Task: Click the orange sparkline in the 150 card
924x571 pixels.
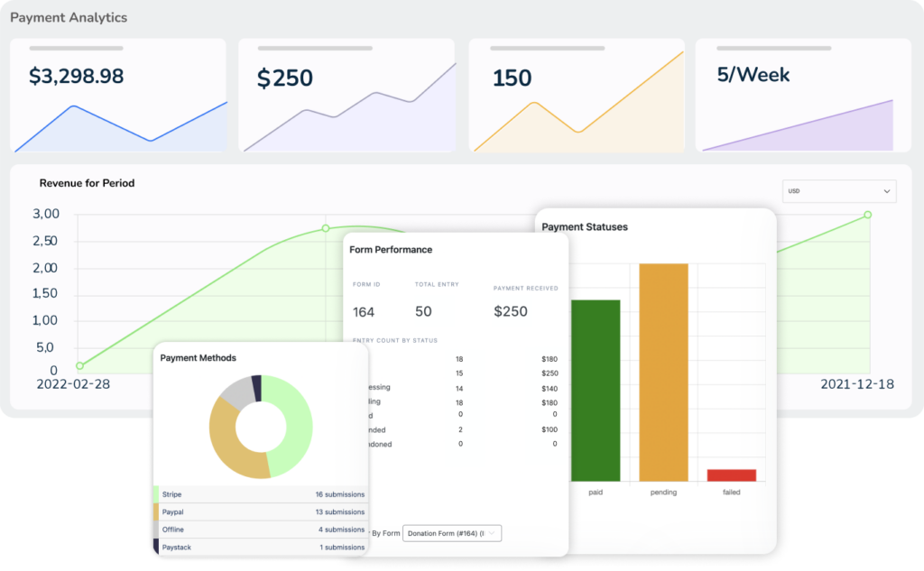Action: click(579, 102)
